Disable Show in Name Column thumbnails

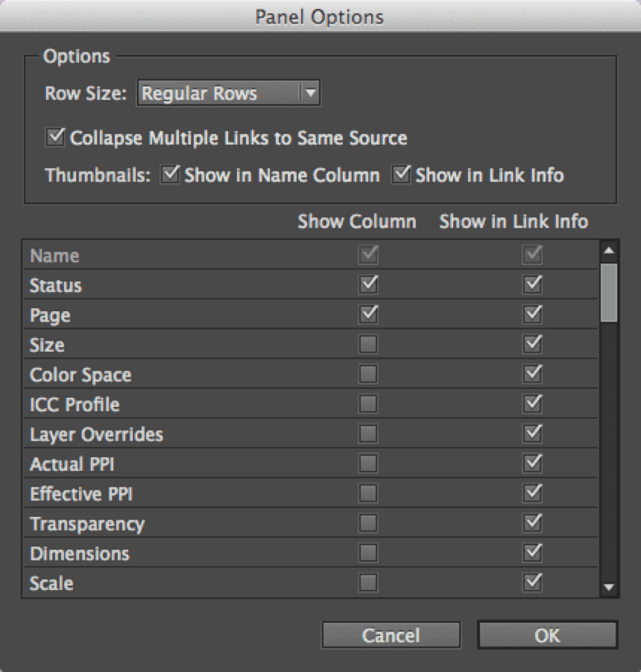pyautogui.click(x=170, y=174)
